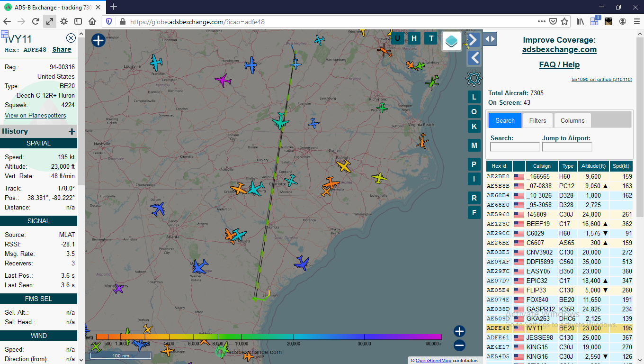Open adsbexchange.com coverage link
Viewport: 644px width, 364px height.
559,50
